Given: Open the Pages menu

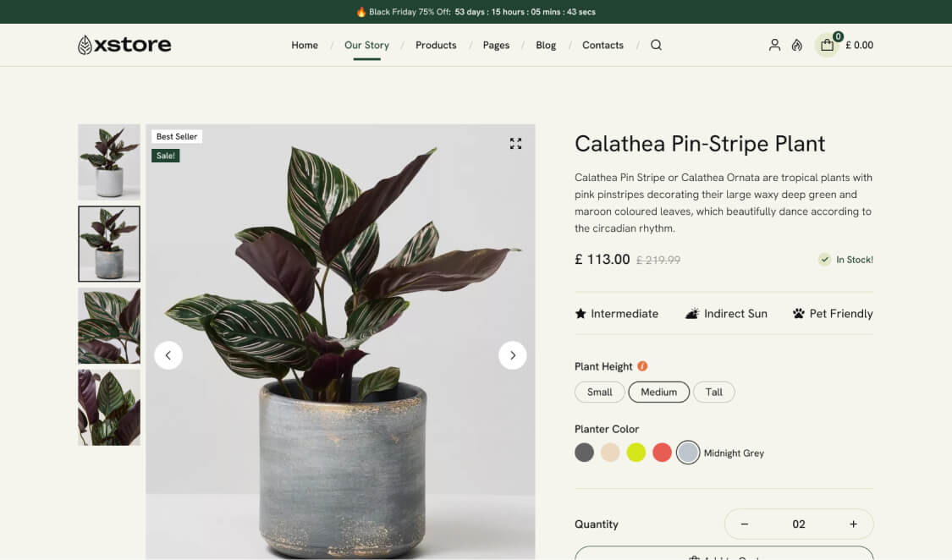Looking at the screenshot, I should [496, 45].
